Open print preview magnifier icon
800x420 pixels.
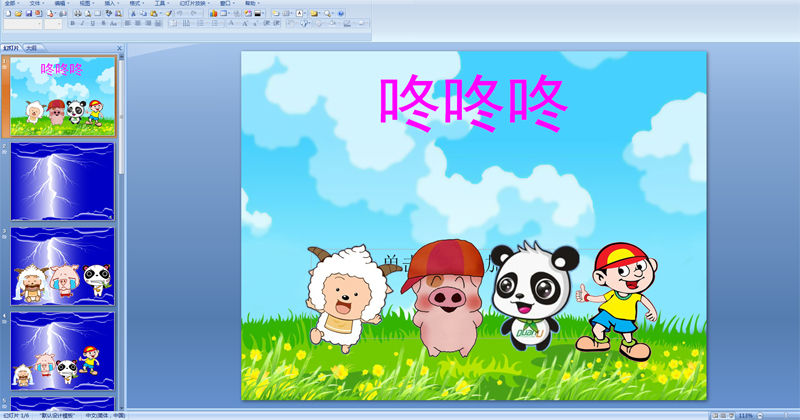pos(88,14)
